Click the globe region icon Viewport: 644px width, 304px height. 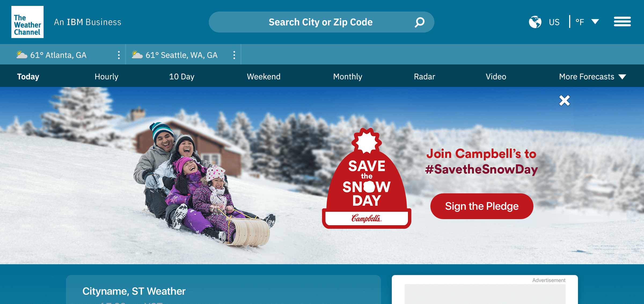pos(535,22)
